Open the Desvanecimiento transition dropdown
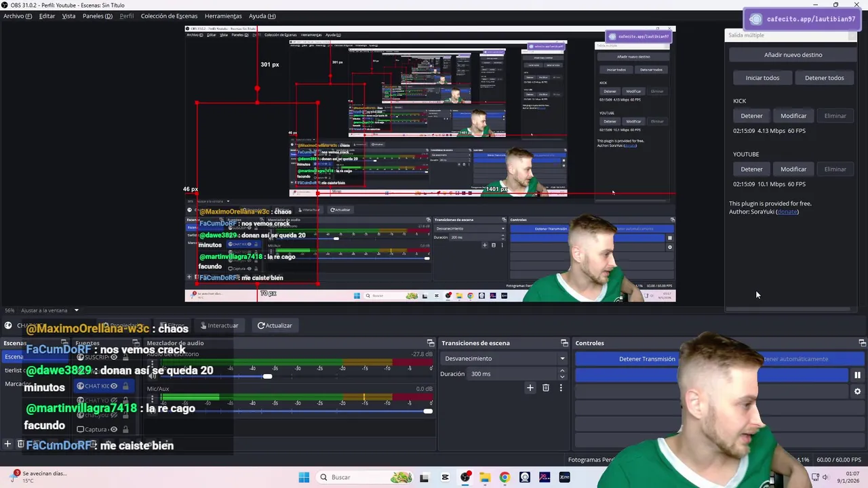Screen dimensions: 868x488 click(x=505, y=359)
